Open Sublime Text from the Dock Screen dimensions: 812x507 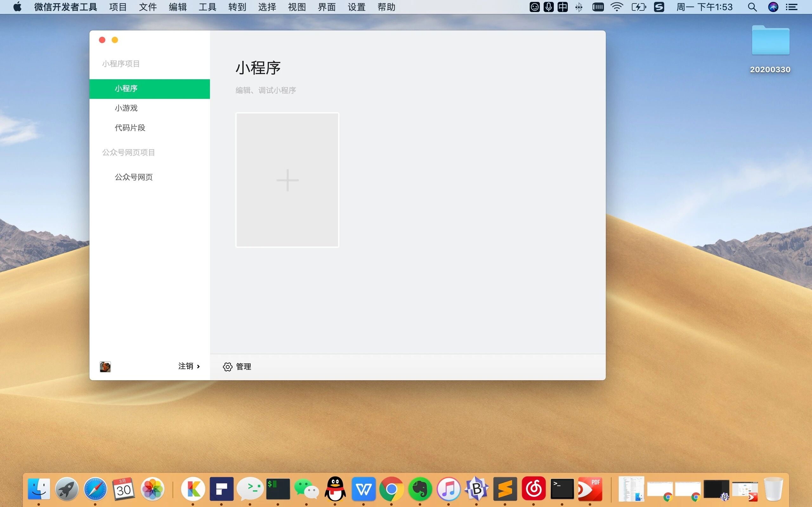[505, 489]
